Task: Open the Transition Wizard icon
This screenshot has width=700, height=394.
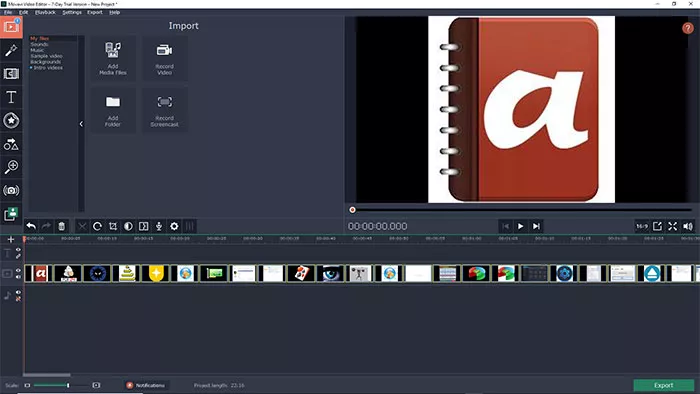Action: [x=144, y=226]
